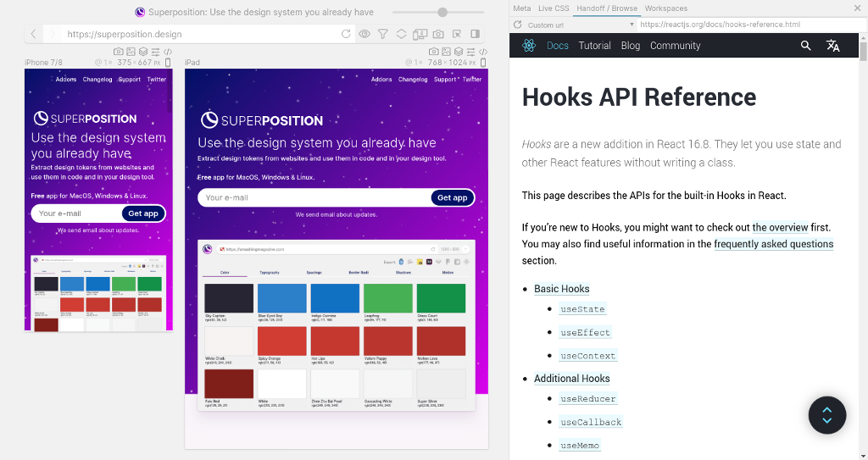Open the Basic Hooks link
This screenshot has width=868, height=460.
click(x=562, y=289)
